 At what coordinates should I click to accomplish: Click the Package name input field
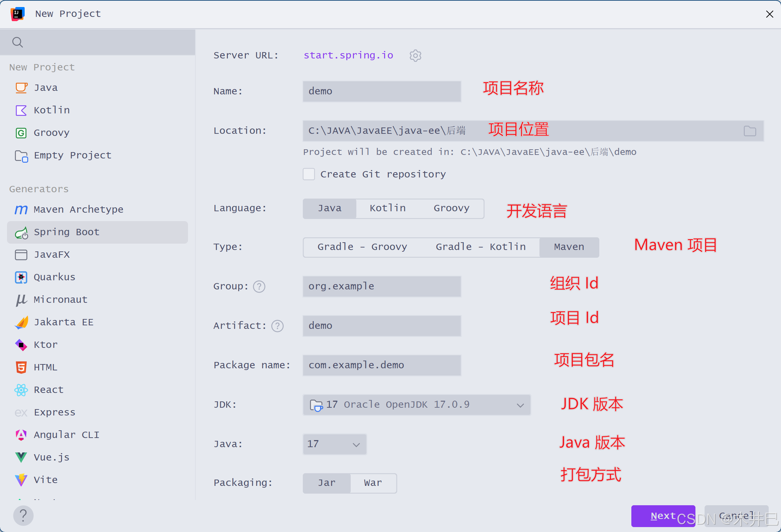(x=381, y=365)
